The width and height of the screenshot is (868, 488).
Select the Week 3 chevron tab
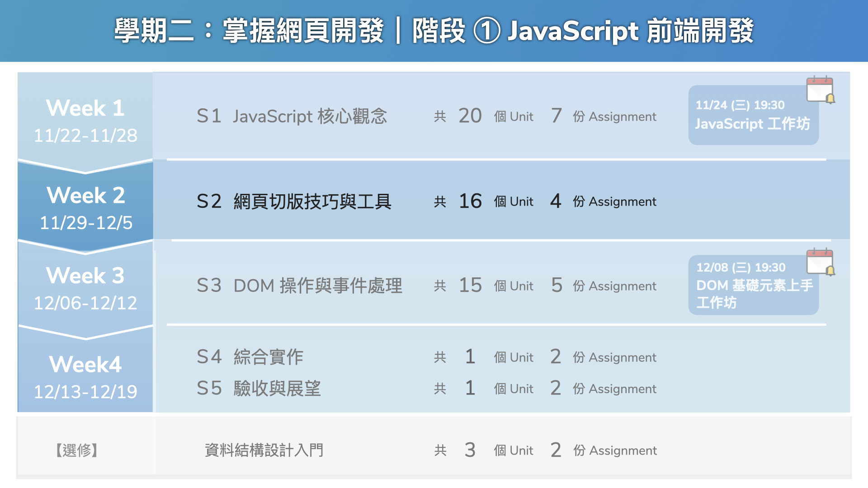(x=85, y=288)
